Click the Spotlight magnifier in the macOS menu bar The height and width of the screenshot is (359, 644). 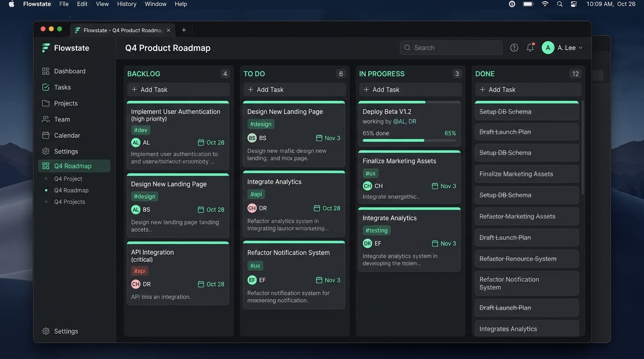coord(560,4)
